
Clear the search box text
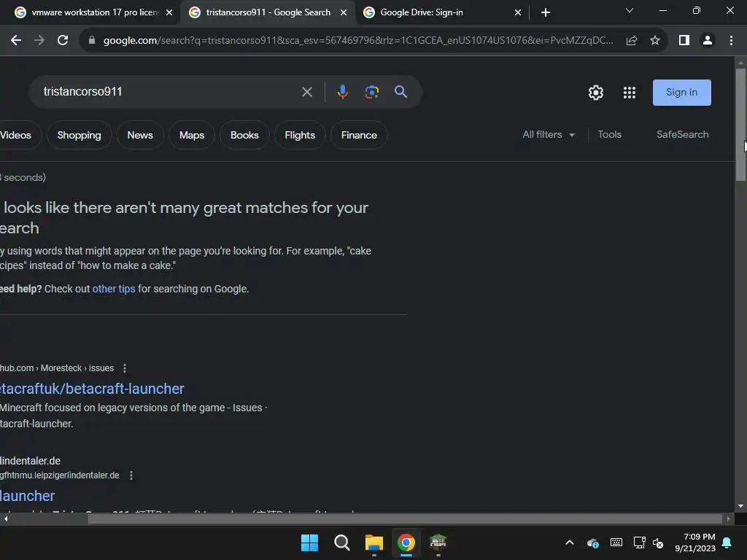tap(307, 92)
